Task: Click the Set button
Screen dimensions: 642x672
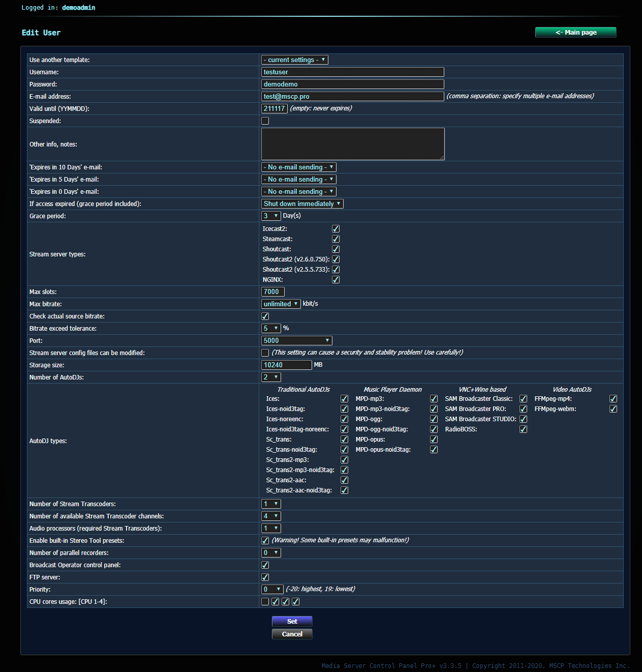Action: (292, 621)
